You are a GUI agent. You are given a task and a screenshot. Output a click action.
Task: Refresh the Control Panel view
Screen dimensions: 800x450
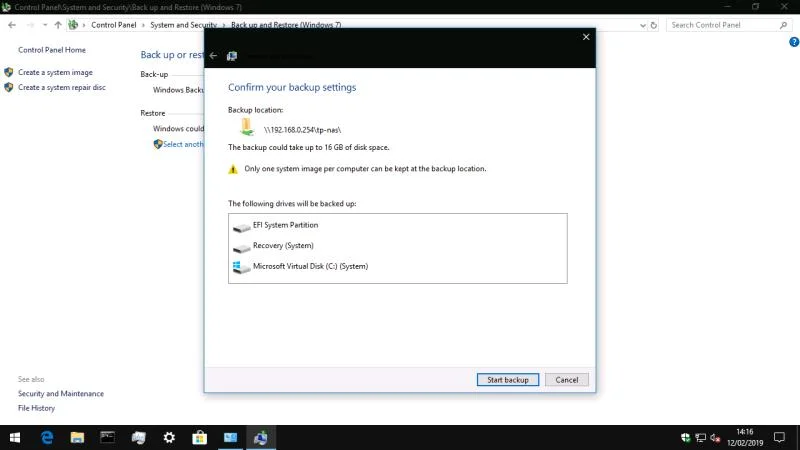654,25
